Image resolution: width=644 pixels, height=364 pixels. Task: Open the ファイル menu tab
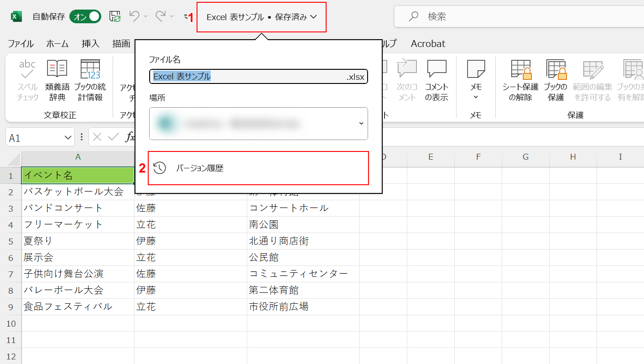point(21,44)
